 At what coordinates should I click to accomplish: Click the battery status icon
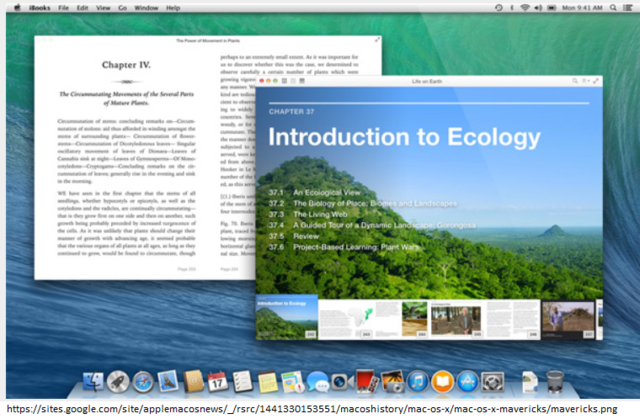[551, 7]
